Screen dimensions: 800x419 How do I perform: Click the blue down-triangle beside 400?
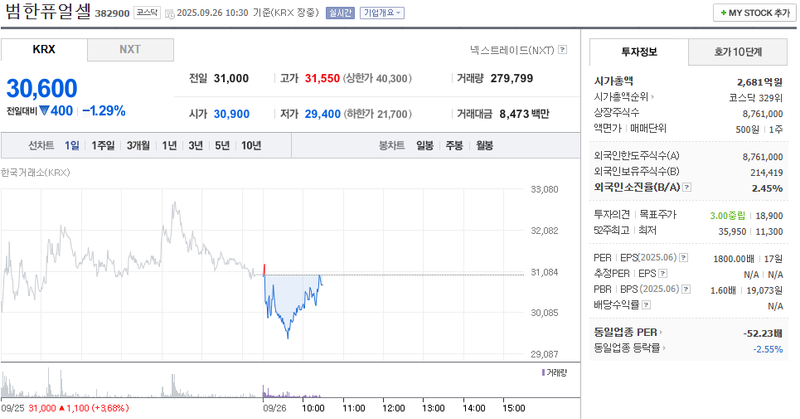pos(44,110)
